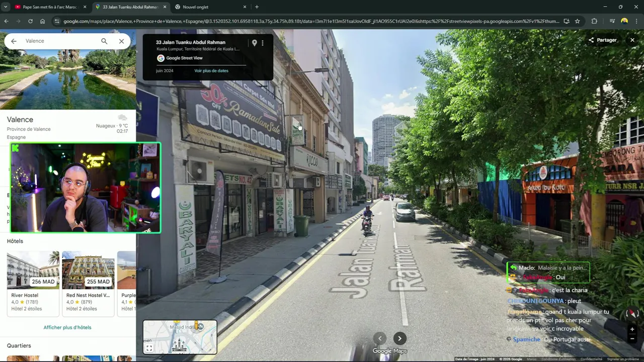Clear the Valence search with the X
The width and height of the screenshot is (644, 362).
click(121, 41)
